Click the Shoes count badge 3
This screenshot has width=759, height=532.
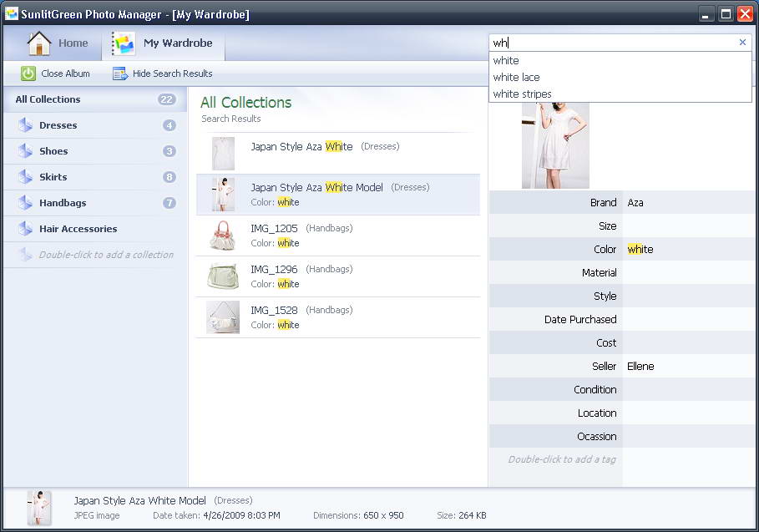point(169,151)
